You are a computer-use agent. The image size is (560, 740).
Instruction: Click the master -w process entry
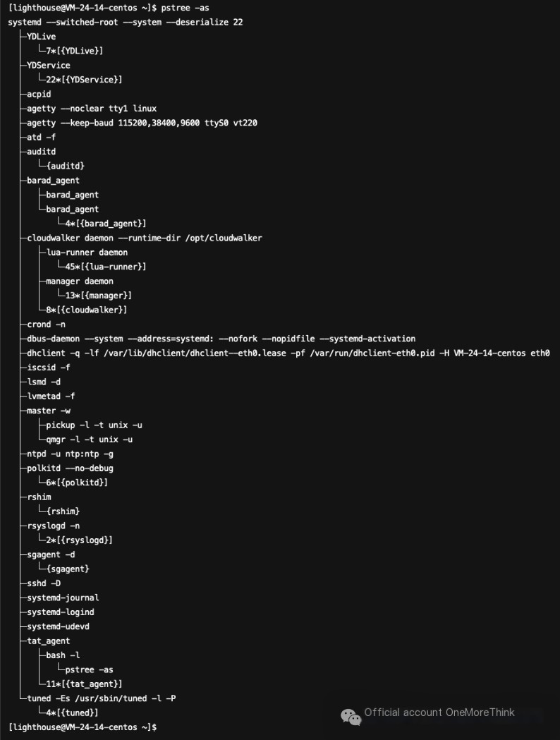coord(49,411)
